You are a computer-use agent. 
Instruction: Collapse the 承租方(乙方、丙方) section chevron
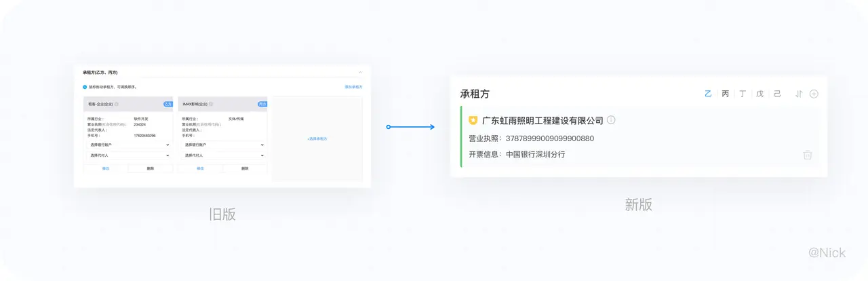point(360,73)
